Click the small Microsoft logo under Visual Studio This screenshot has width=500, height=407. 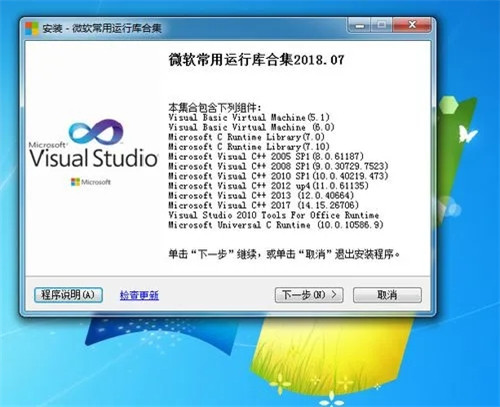[x=91, y=182]
